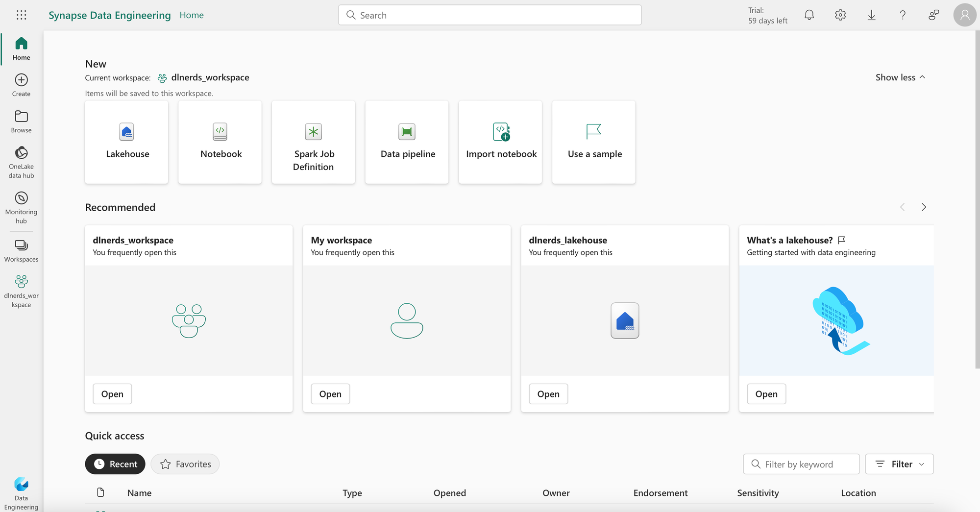Image resolution: width=980 pixels, height=512 pixels.
Task: Click the download arrow icon
Action: click(x=871, y=15)
